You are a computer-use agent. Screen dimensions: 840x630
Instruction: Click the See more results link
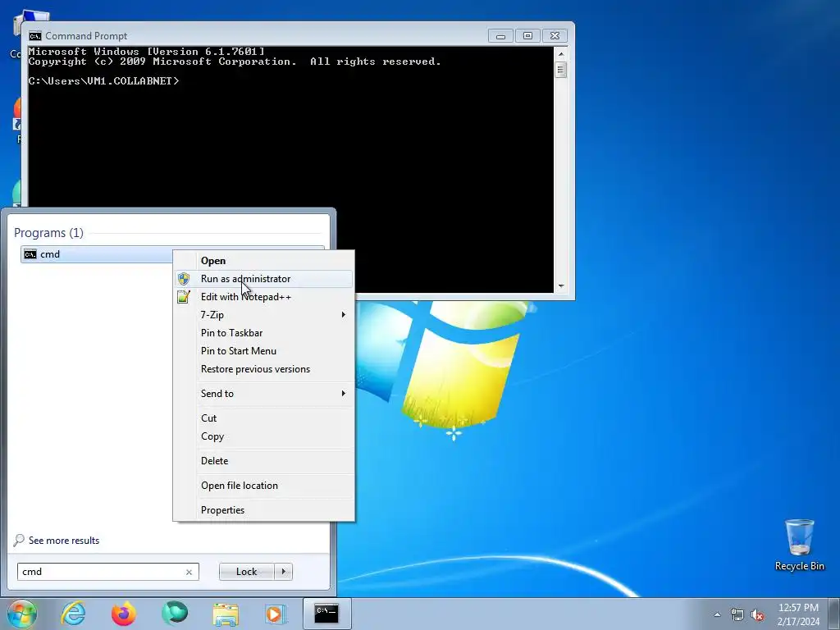(x=64, y=541)
